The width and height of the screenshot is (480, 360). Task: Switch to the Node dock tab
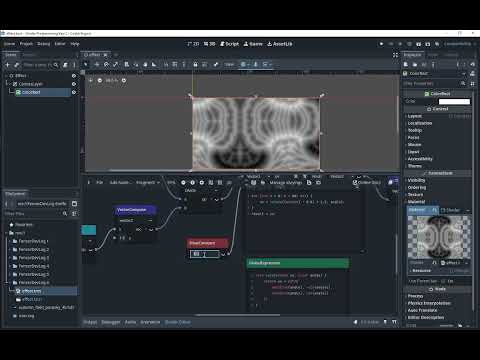coord(433,55)
